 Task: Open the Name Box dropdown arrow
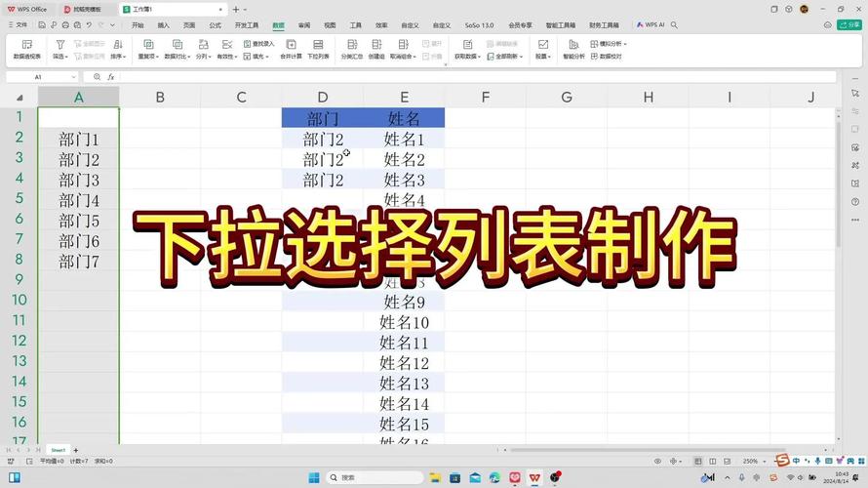point(73,77)
